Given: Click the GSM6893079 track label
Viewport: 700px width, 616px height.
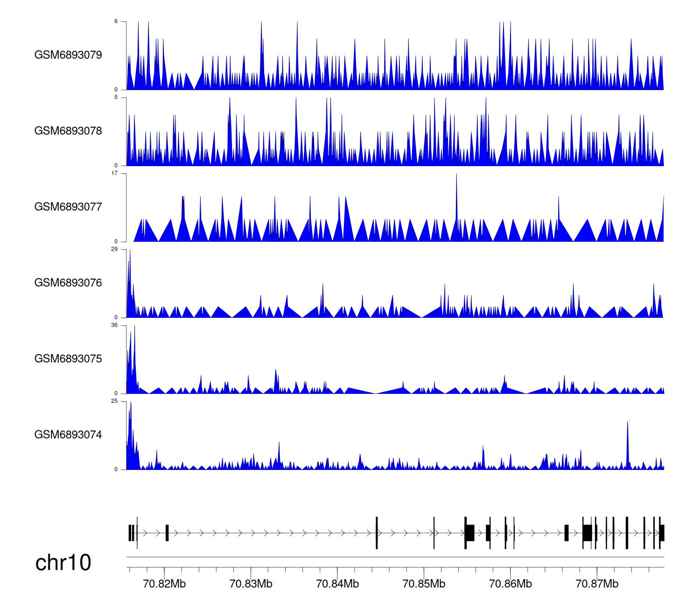Looking at the screenshot, I should point(68,55).
